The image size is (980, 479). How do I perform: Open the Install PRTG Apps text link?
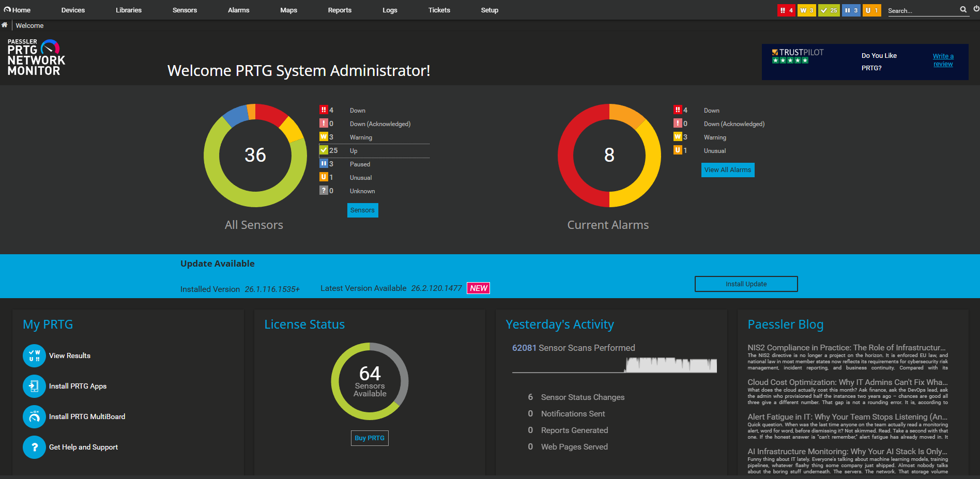click(78, 386)
